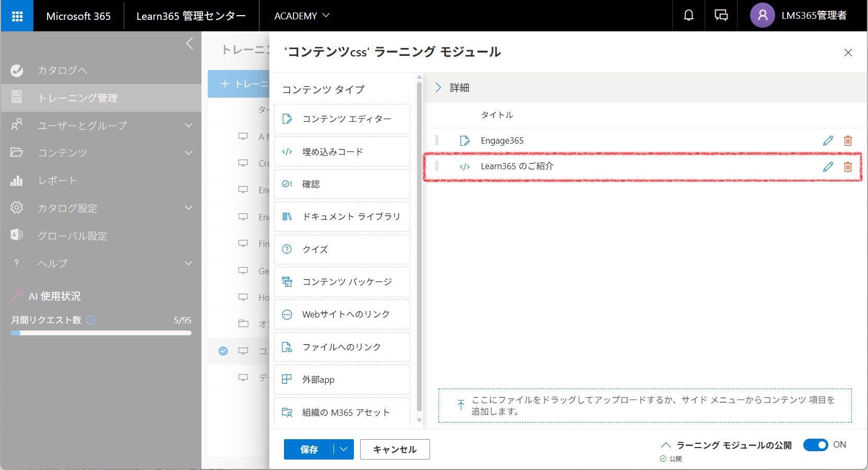Add an 組織の M365 アセット content item

pos(342,412)
